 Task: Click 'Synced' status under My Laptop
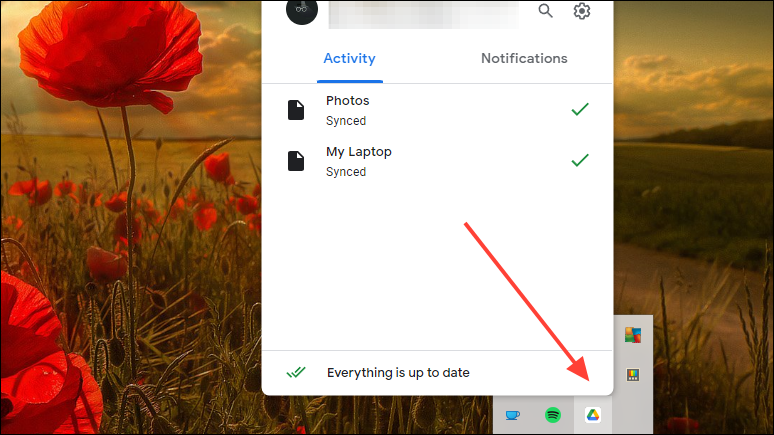click(x=346, y=172)
